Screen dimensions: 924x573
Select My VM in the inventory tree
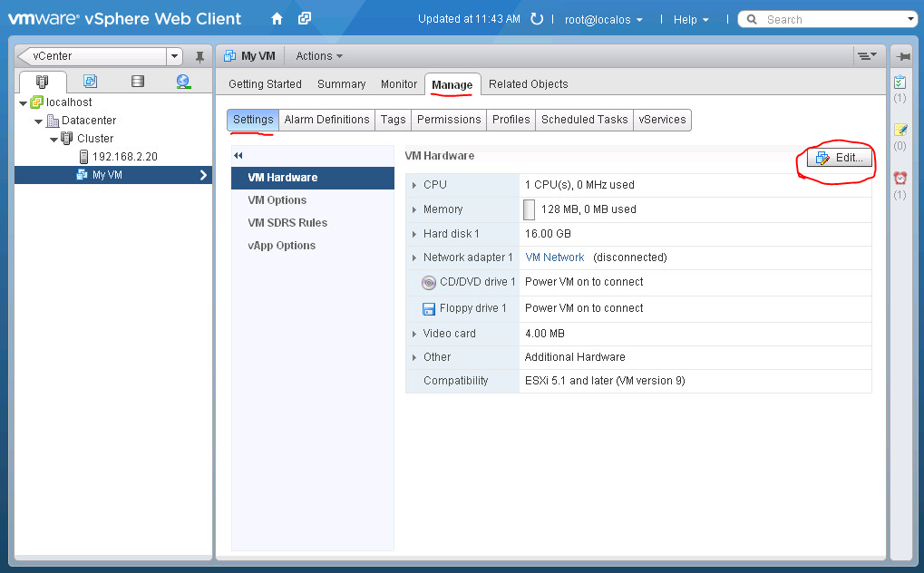tap(113, 175)
